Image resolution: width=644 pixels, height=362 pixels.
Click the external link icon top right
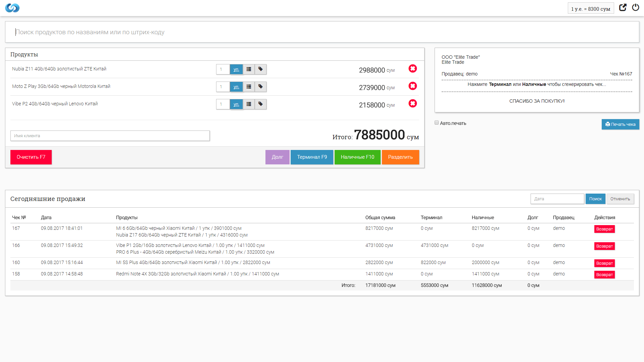623,7
